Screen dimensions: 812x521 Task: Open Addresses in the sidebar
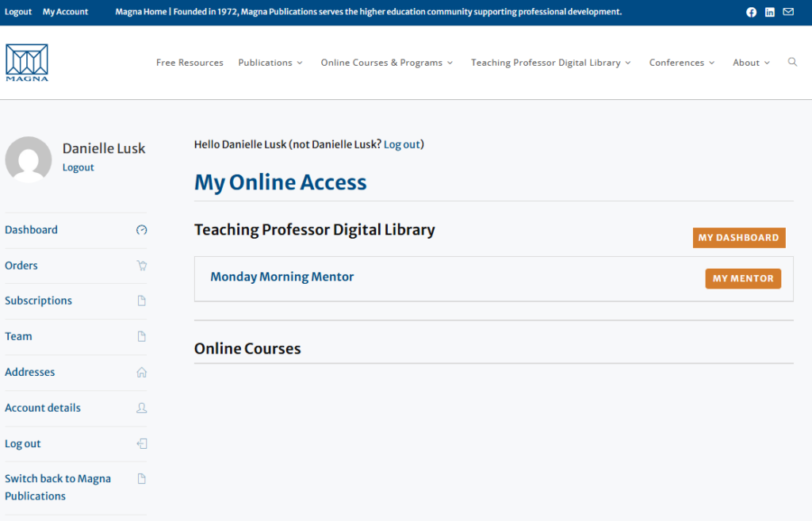(29, 373)
